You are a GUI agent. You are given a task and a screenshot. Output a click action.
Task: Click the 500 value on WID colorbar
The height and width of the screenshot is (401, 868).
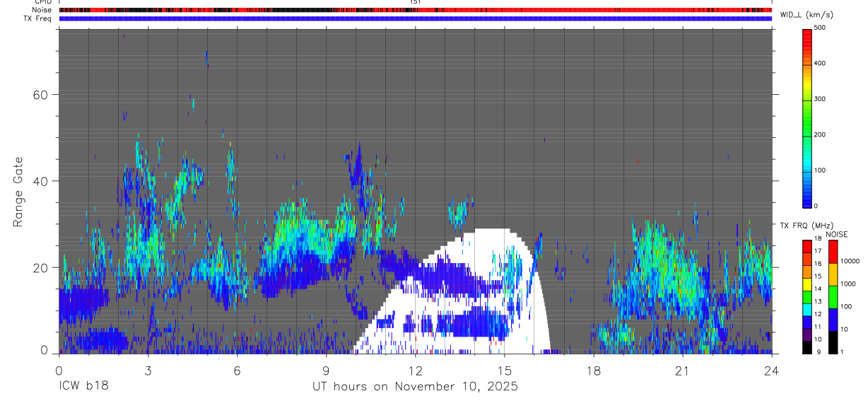[x=820, y=28]
